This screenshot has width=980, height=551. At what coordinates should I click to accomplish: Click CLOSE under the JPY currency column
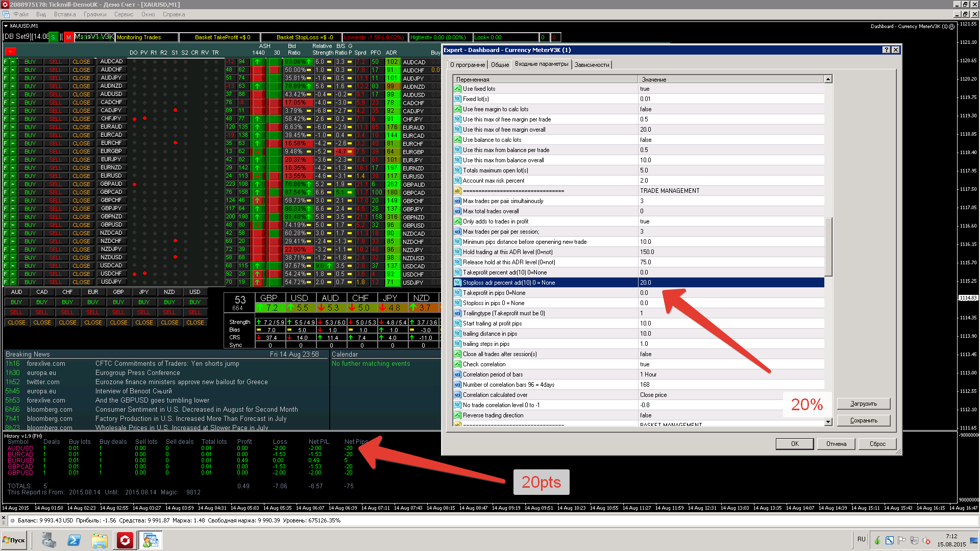144,322
